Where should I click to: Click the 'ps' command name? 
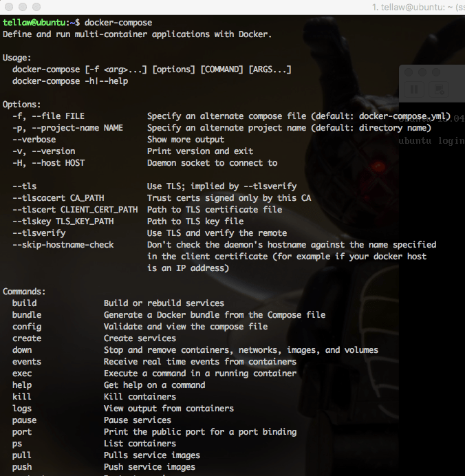point(17,444)
